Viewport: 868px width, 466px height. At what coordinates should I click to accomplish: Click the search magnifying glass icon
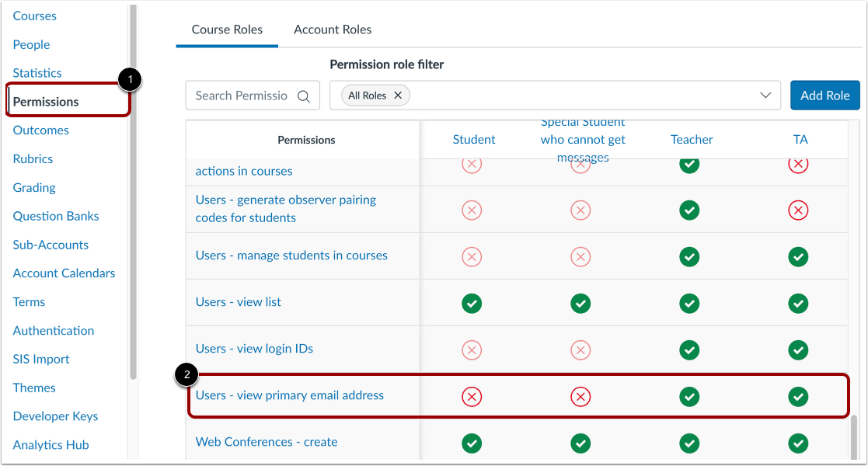(303, 95)
